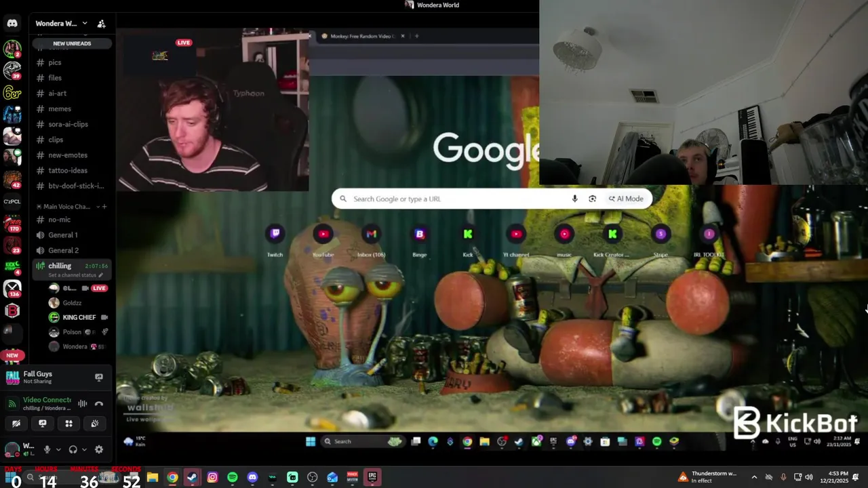This screenshot has height=488, width=868.
Task: Click the Twitch shortcut on Google page
Action: point(275,235)
